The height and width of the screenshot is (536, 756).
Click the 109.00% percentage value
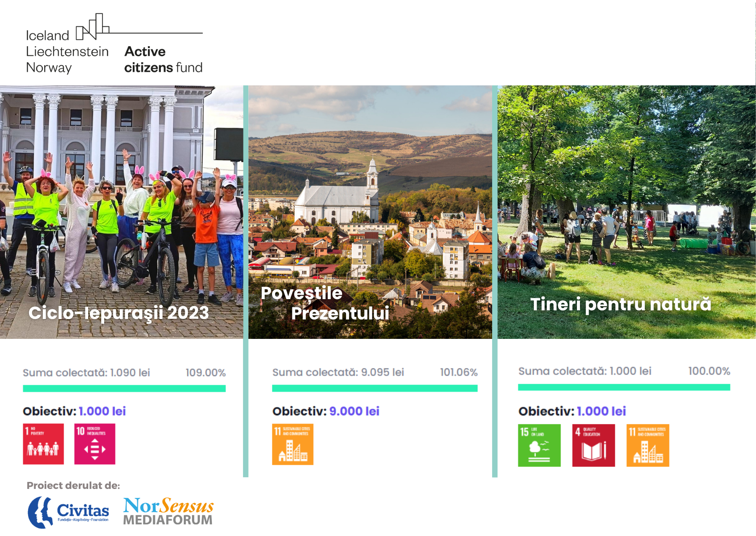point(205,373)
